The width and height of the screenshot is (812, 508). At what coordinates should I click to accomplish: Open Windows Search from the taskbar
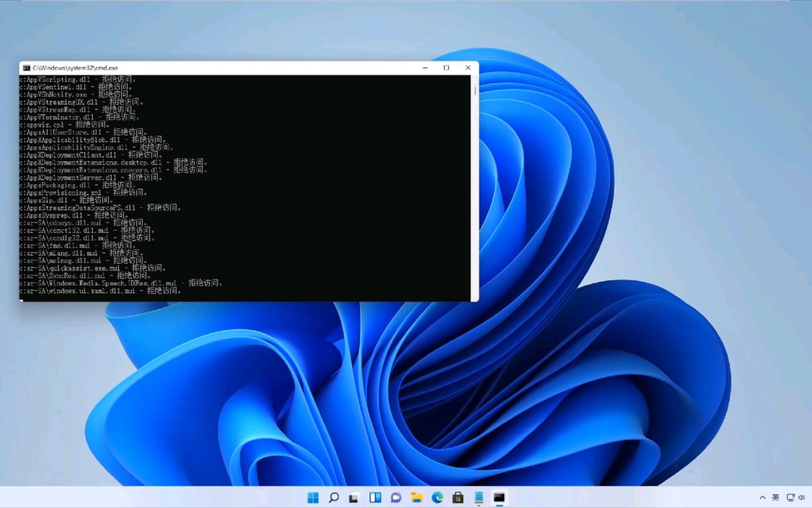(x=334, y=497)
